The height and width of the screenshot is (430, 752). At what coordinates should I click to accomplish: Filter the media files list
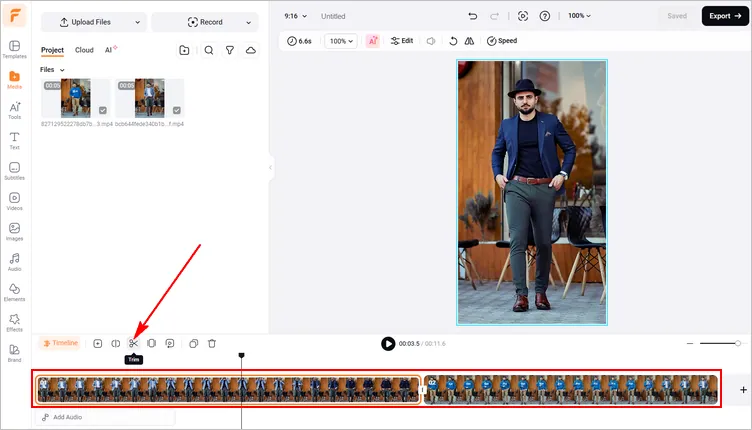[x=230, y=50]
